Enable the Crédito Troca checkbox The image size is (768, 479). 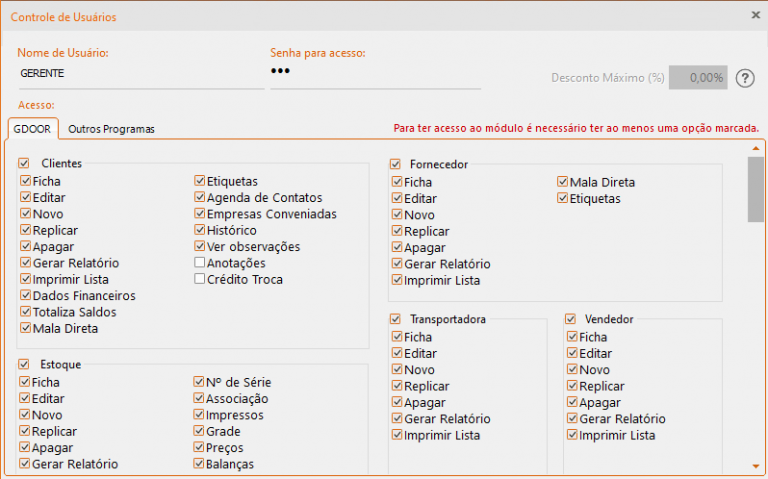pyautogui.click(x=199, y=279)
